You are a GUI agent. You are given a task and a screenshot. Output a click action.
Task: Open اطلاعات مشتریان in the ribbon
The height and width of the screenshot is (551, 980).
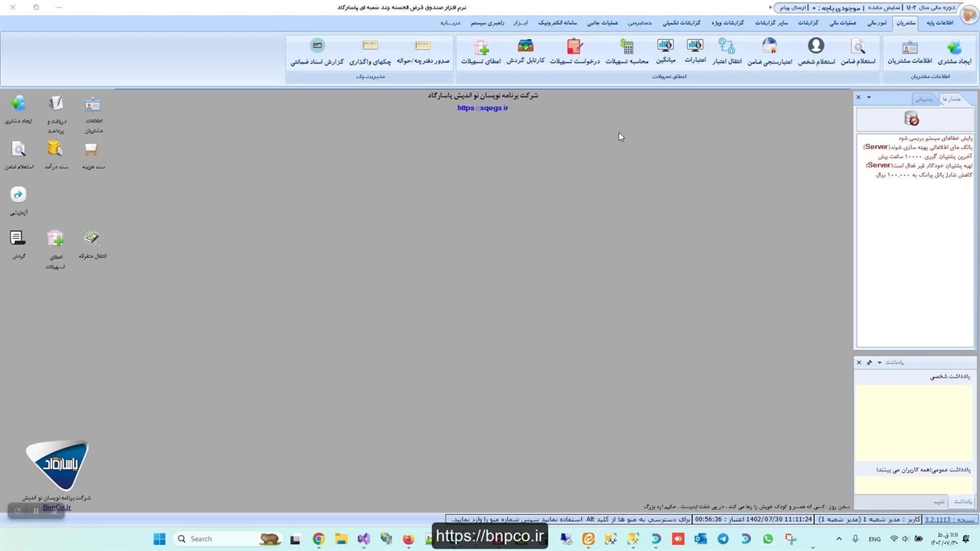point(909,51)
